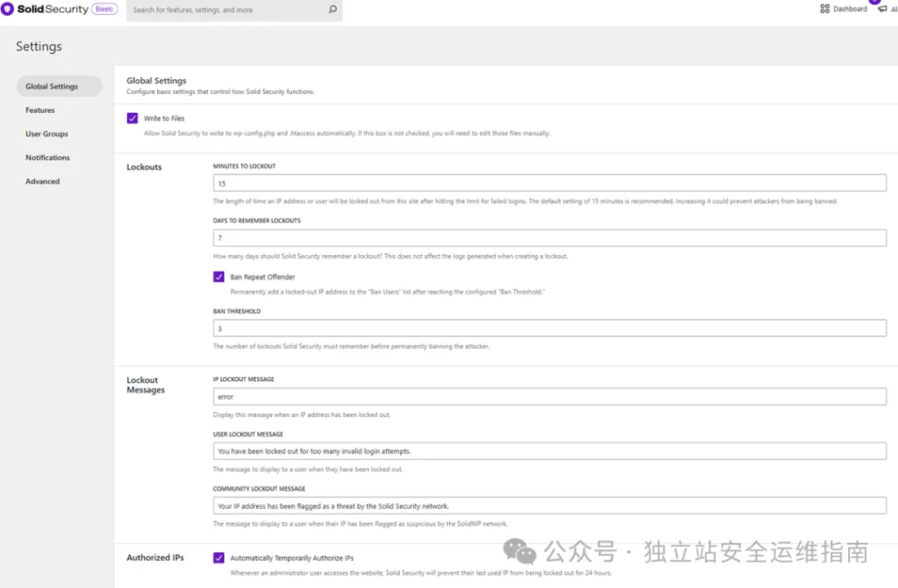
Task: Click the Write to Files label text
Action: (x=164, y=118)
